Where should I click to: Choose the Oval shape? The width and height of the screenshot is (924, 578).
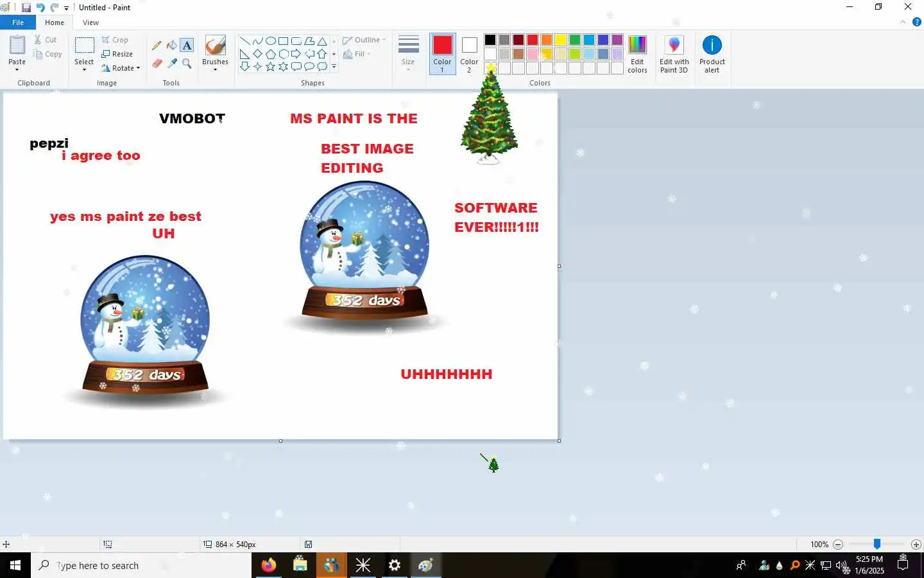pos(270,41)
